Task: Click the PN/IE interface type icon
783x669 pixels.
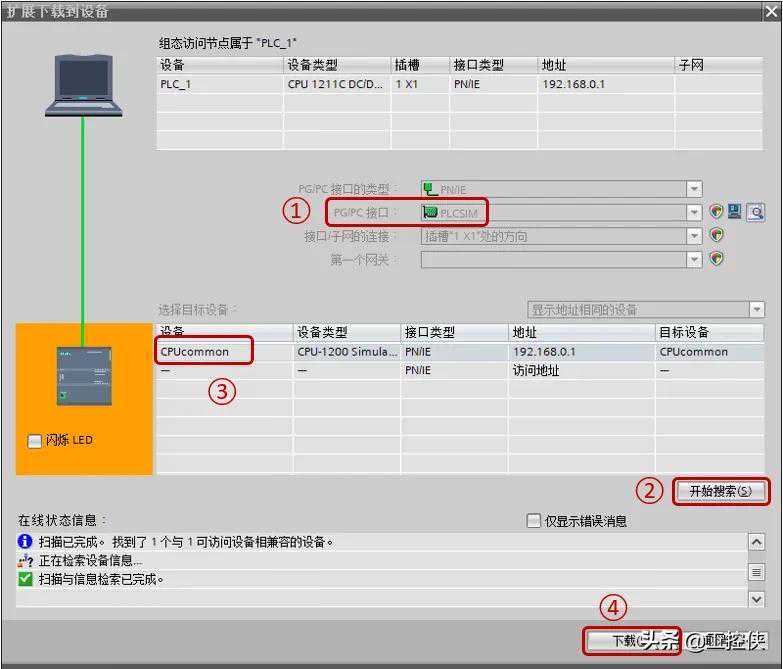Action: (x=429, y=189)
